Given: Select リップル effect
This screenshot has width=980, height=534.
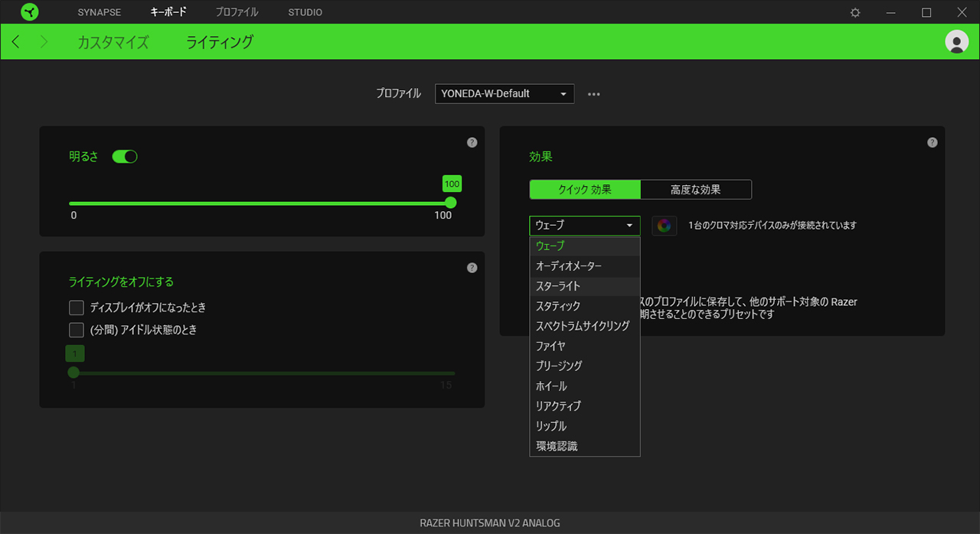Looking at the screenshot, I should coord(585,426).
